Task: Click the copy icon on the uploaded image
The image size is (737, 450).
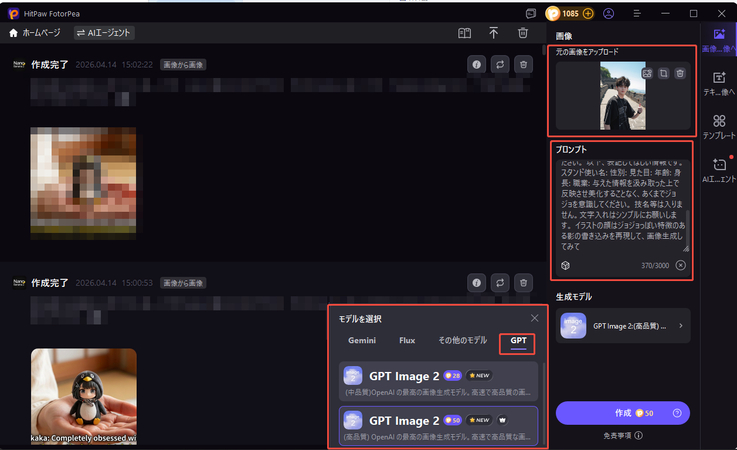Action: pos(663,73)
